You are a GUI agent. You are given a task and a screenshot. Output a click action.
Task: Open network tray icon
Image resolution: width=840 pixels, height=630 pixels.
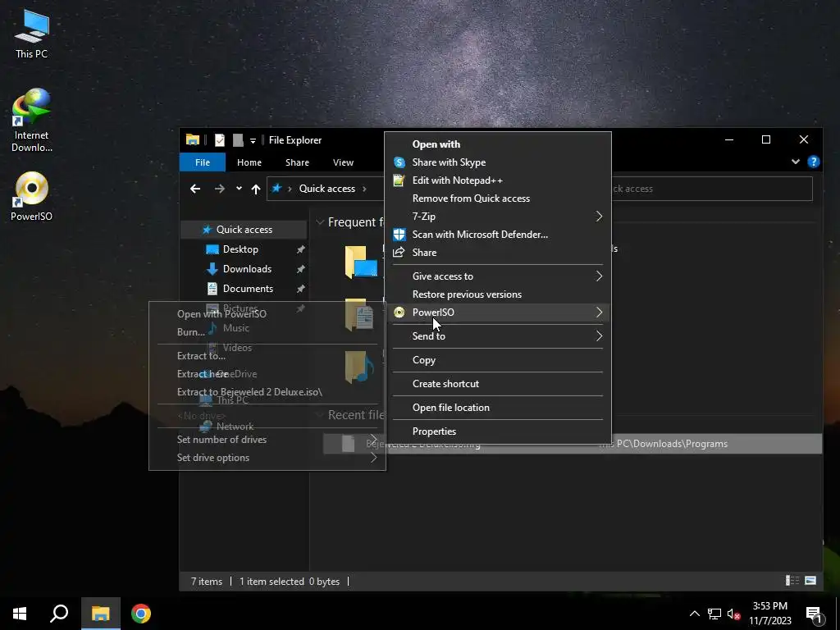coord(714,614)
